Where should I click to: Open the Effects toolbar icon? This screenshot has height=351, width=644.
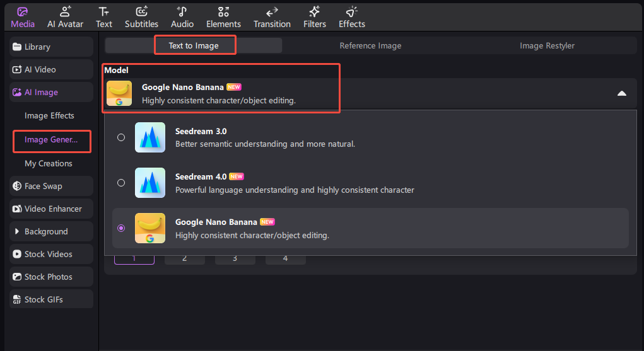351,12
